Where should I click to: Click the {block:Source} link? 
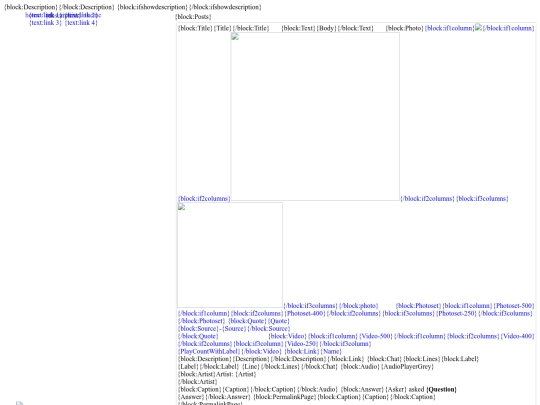198,329
